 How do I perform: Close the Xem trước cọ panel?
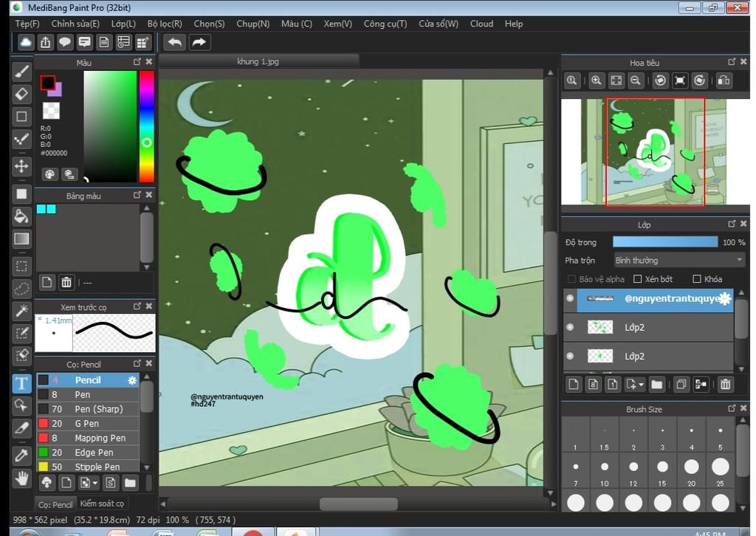(x=149, y=306)
